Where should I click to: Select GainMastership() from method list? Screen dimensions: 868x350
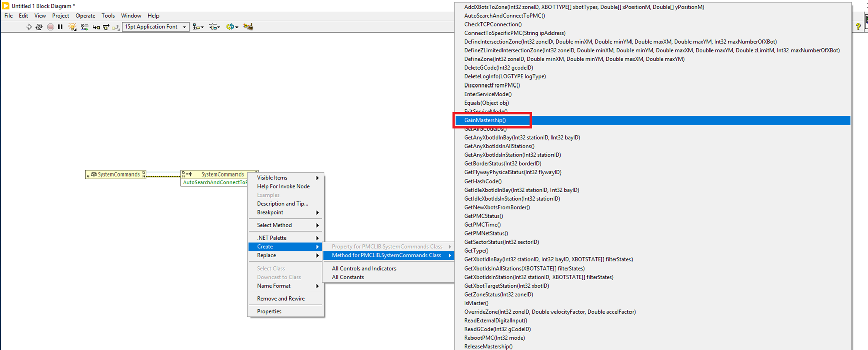(x=485, y=120)
